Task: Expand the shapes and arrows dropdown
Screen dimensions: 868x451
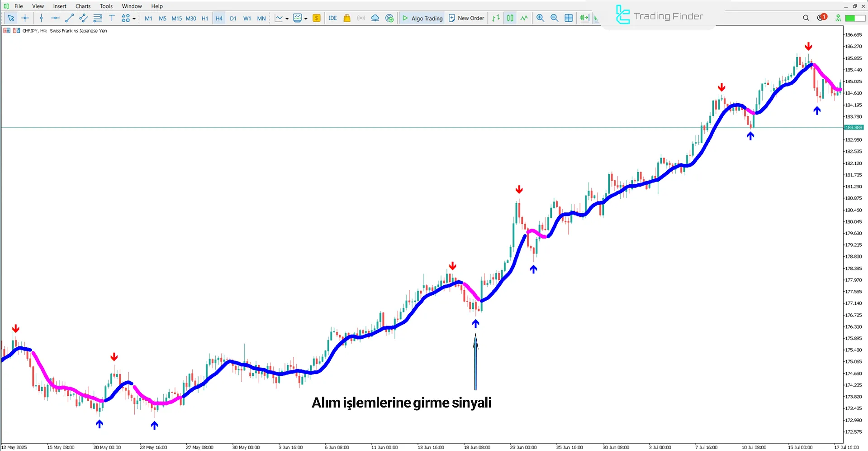Action: pyautogui.click(x=134, y=18)
